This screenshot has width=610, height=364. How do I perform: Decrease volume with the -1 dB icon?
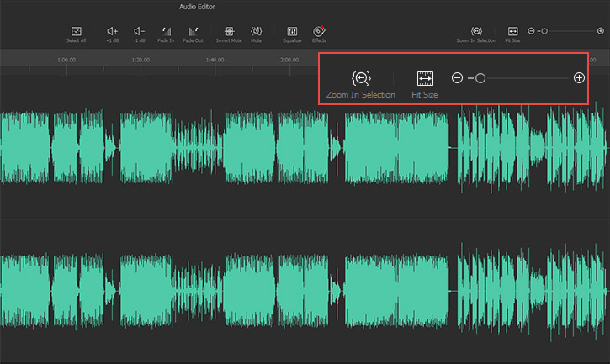139,32
